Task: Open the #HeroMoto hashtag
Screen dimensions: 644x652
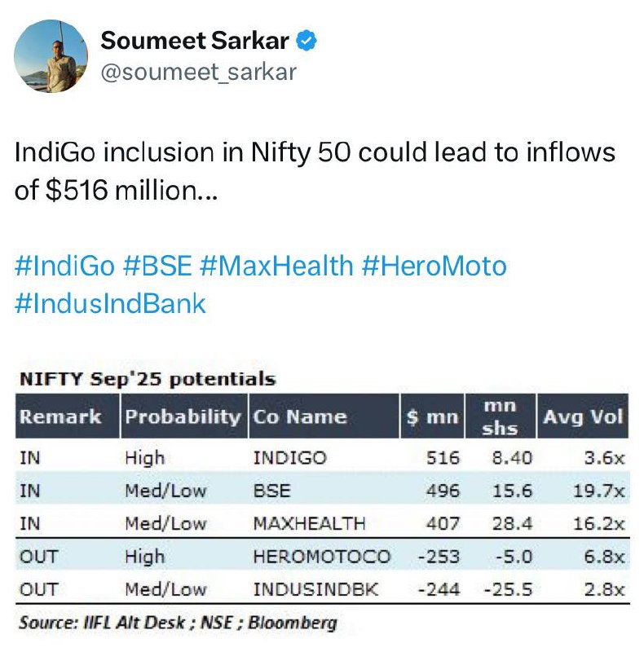Action: (x=434, y=266)
